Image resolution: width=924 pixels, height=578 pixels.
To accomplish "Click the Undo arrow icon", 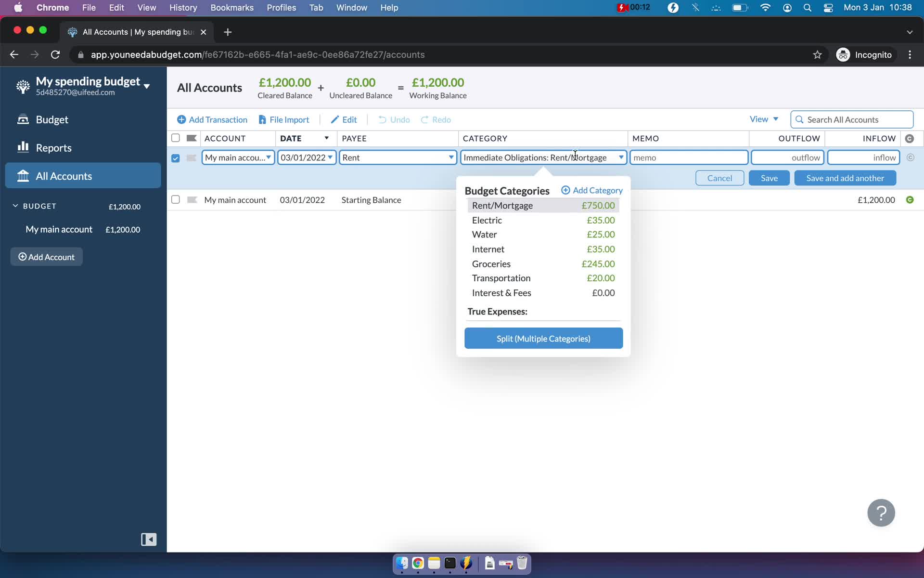I will coord(382,120).
